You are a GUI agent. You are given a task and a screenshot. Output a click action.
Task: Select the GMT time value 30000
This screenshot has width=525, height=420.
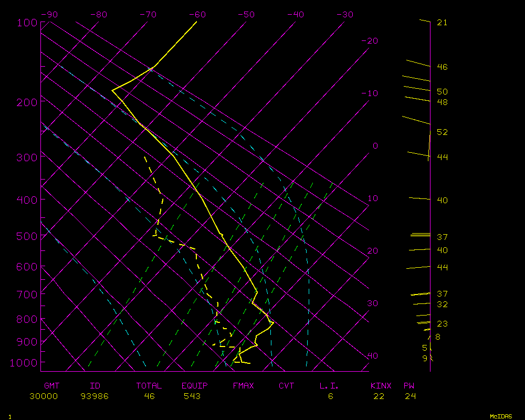coord(44,396)
